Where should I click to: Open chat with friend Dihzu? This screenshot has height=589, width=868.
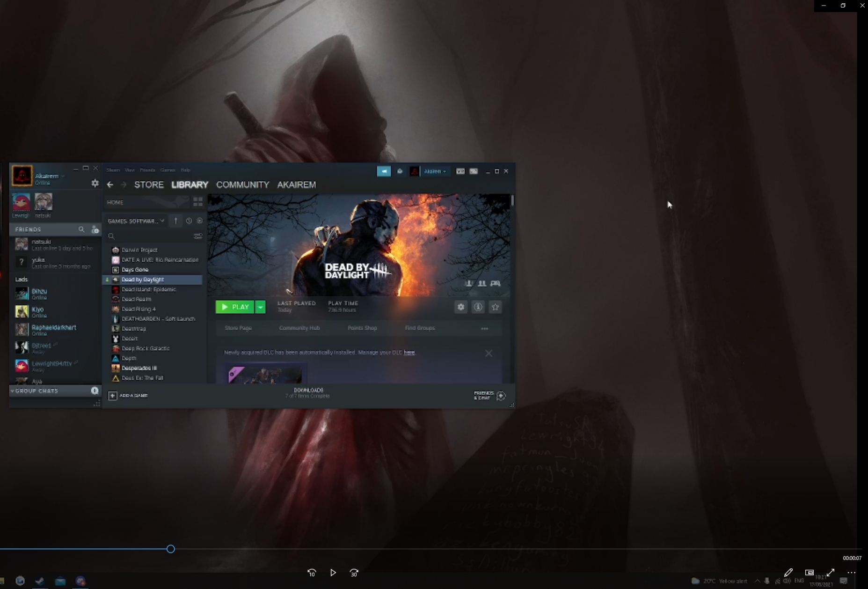[x=55, y=294]
